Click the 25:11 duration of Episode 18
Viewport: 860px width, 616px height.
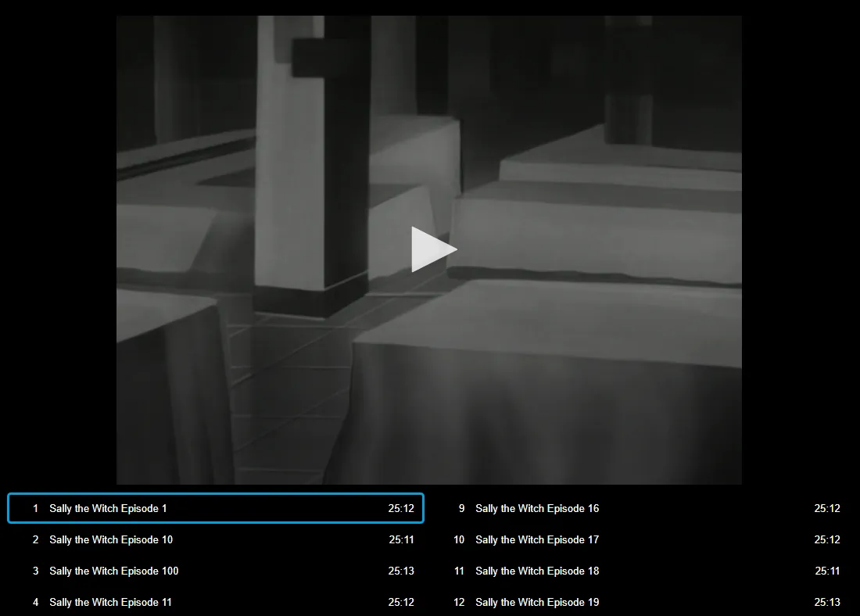827,571
